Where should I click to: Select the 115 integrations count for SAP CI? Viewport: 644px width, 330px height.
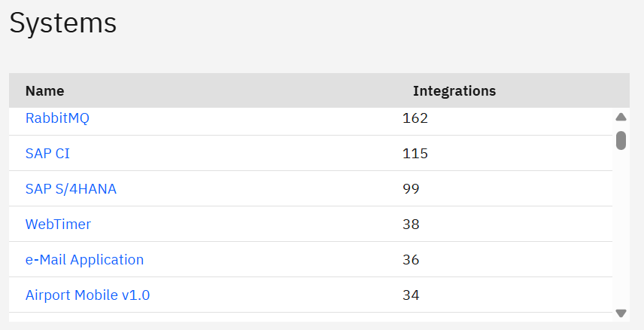415,154
